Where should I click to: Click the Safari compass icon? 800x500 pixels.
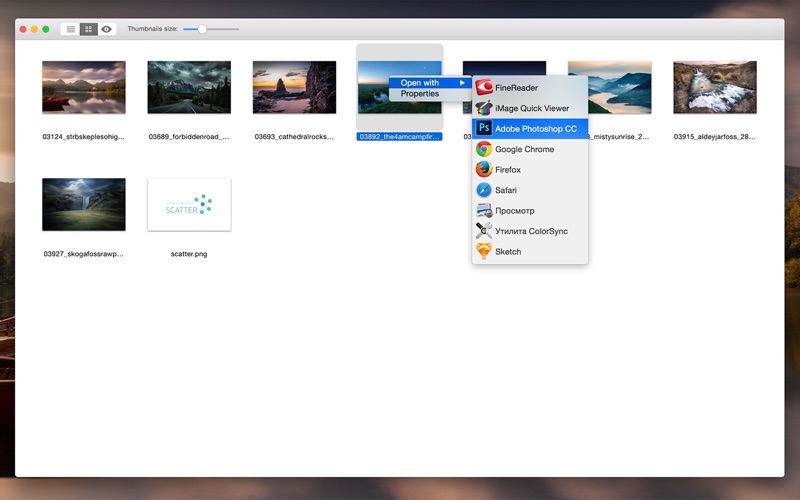[484, 190]
